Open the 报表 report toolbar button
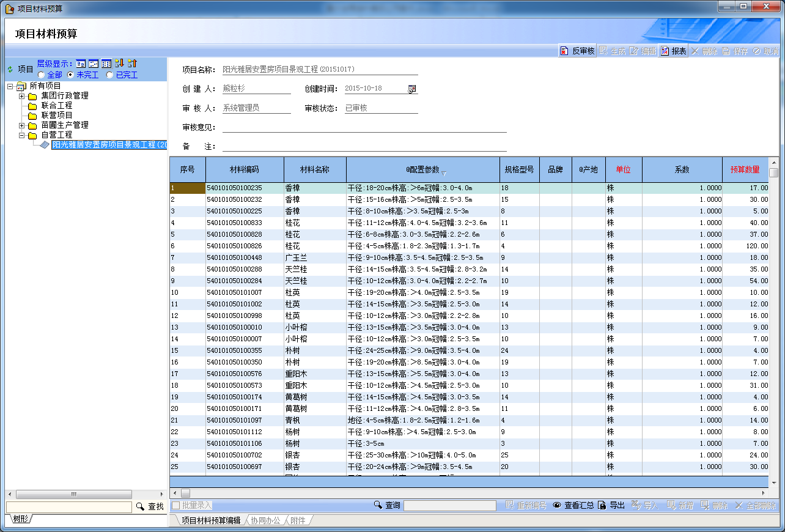 (673, 51)
